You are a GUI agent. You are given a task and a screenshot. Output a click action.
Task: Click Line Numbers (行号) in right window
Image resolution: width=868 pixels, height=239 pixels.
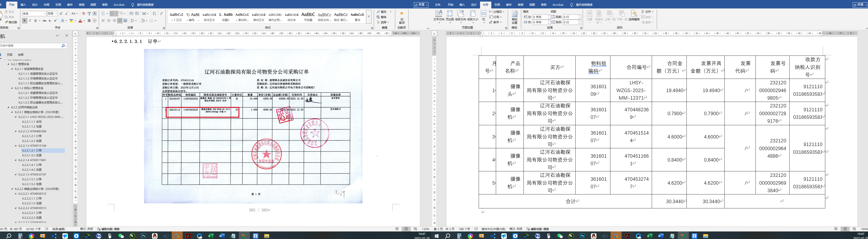495,17
